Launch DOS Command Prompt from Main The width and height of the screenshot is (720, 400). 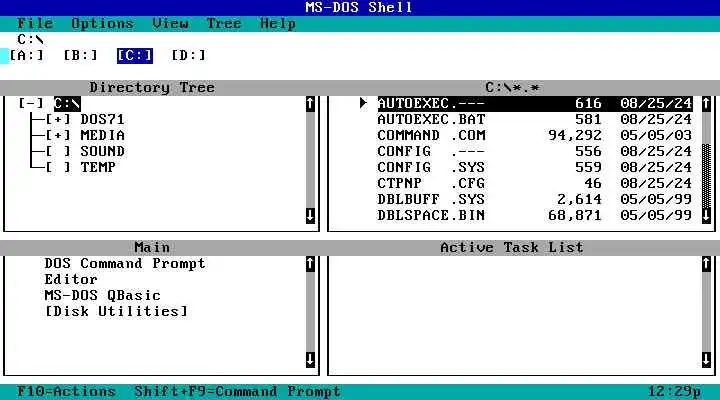coord(125,264)
